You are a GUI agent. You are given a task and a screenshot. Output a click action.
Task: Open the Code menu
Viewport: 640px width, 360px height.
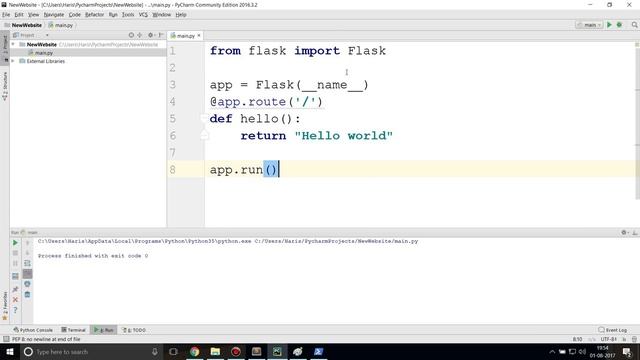click(74, 15)
